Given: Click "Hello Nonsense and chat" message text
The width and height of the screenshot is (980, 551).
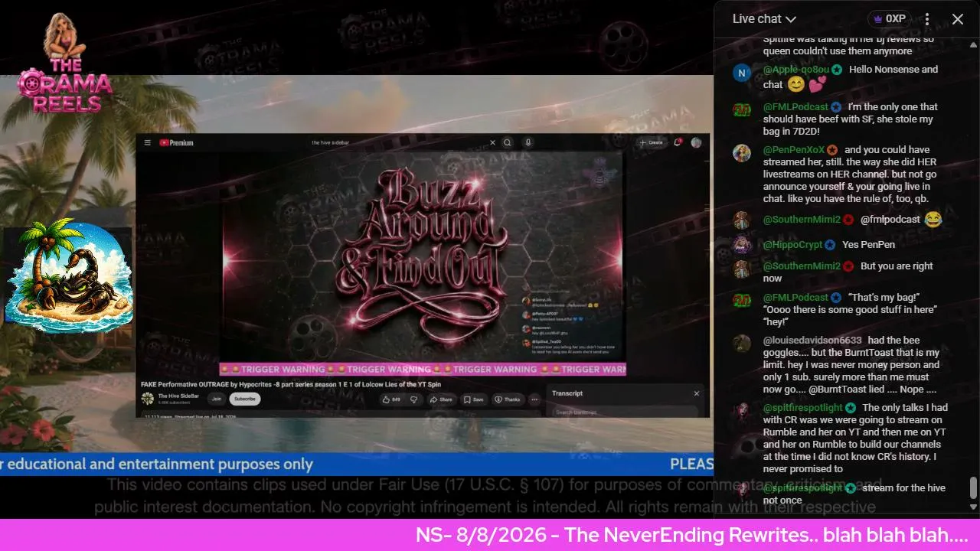Looking at the screenshot, I should click(x=851, y=77).
